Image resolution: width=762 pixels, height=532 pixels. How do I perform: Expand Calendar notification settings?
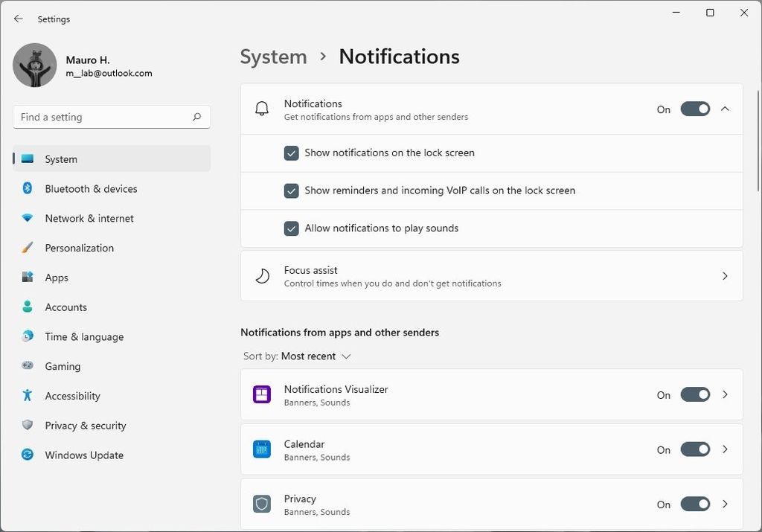(x=725, y=449)
